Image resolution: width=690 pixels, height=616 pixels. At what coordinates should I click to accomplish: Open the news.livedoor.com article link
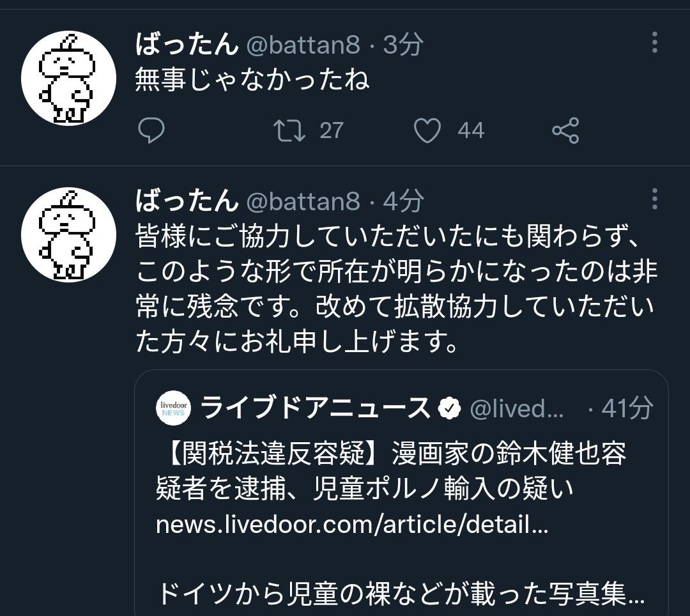[352, 525]
